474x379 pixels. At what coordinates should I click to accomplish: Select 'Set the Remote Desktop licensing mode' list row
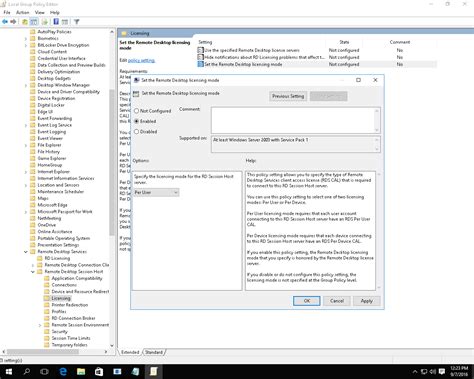[317, 64]
